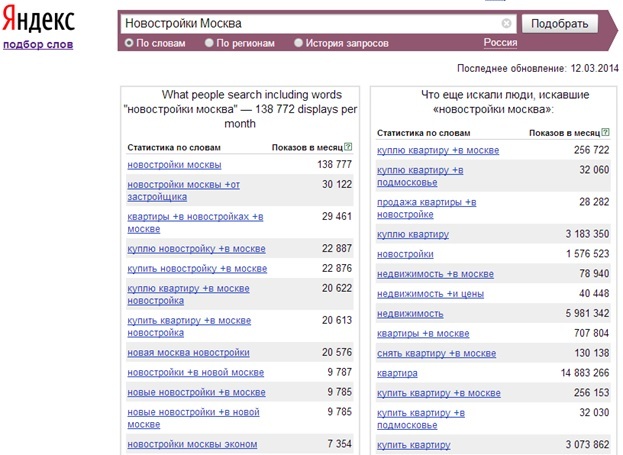
Task: Focus the Новостройки Москва search field
Action: 311,23
